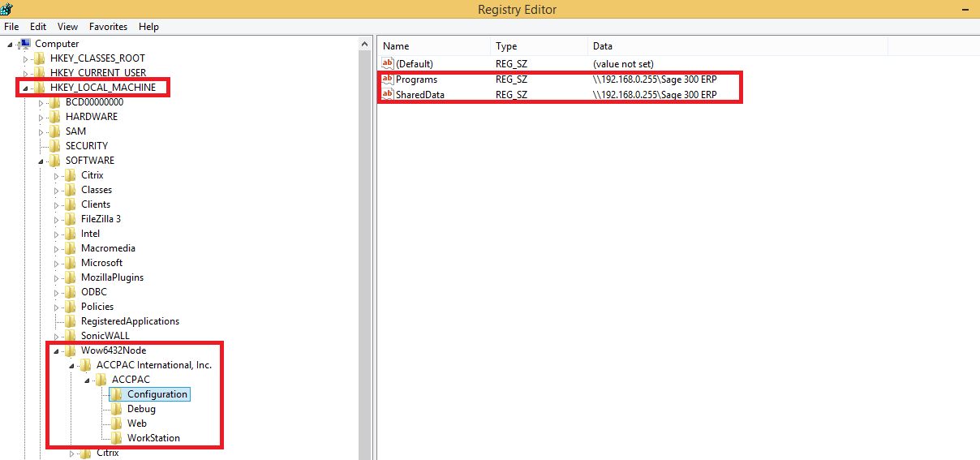
Task: Collapse the SOFTWARE key arrow
Action: pos(41,161)
